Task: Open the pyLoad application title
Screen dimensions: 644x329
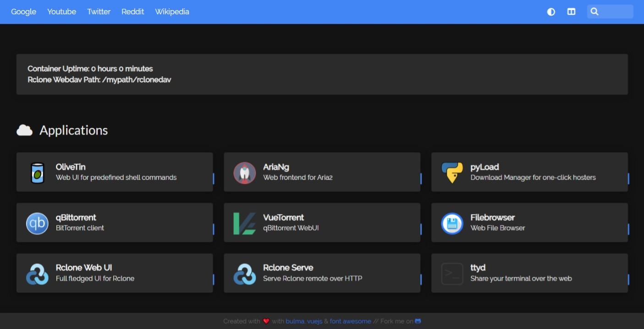Action: click(484, 167)
